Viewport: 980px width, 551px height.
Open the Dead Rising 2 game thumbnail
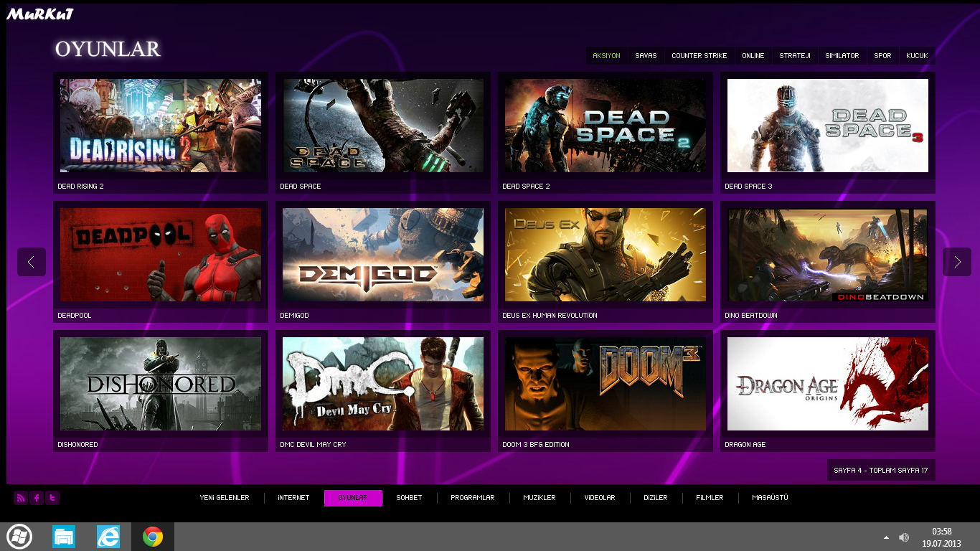(x=161, y=126)
